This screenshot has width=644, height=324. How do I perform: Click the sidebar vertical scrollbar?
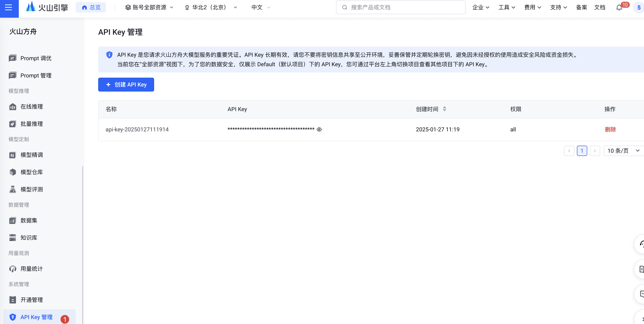82,245
